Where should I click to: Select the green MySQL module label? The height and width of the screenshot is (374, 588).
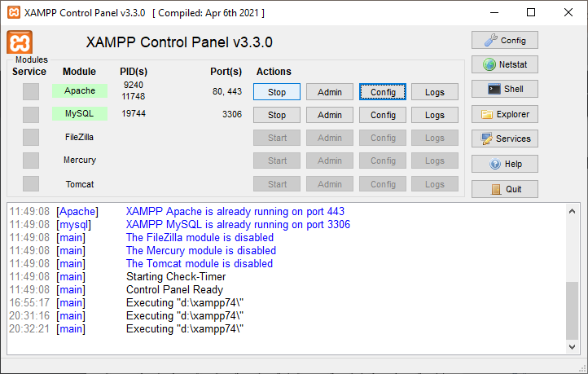(x=80, y=113)
